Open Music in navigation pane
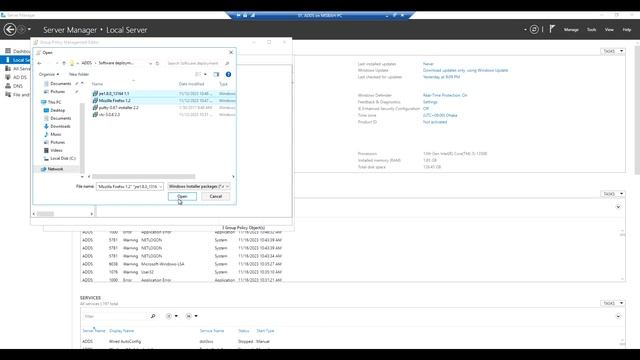640x360 pixels. (x=56, y=134)
